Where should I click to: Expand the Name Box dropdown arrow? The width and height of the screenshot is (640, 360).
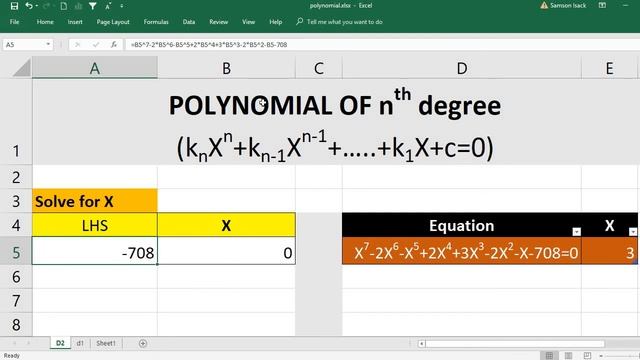tap(48, 44)
